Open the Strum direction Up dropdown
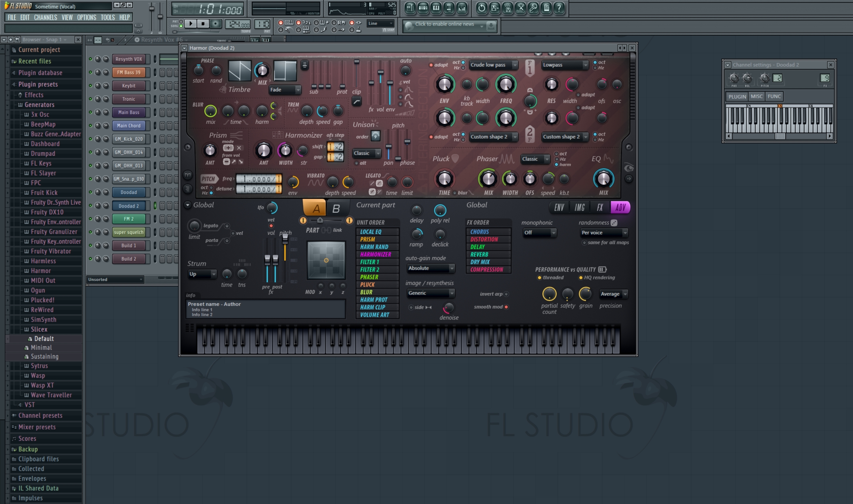This screenshot has width=853, height=504. point(202,274)
